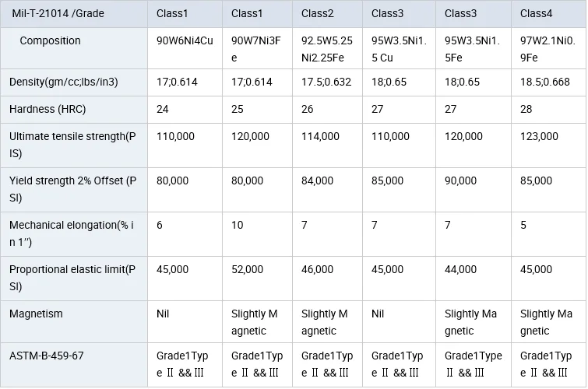
Task: Click the Class4 column header
Action: click(x=537, y=13)
